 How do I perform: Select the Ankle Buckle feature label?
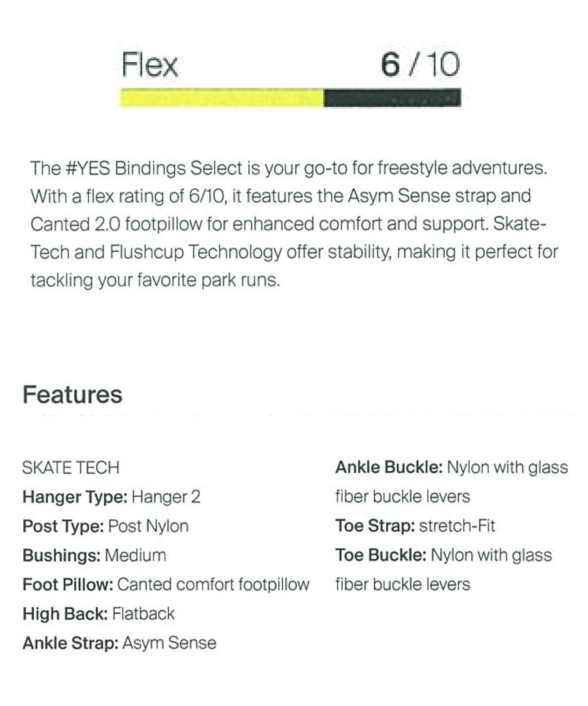point(389,467)
